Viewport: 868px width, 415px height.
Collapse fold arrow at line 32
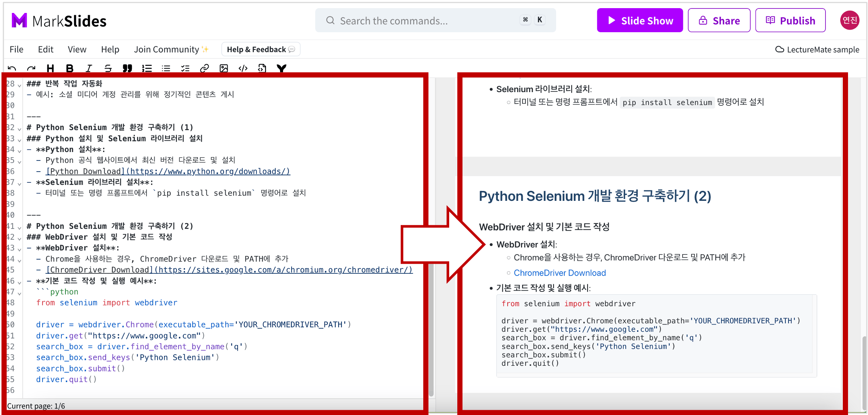click(x=19, y=128)
